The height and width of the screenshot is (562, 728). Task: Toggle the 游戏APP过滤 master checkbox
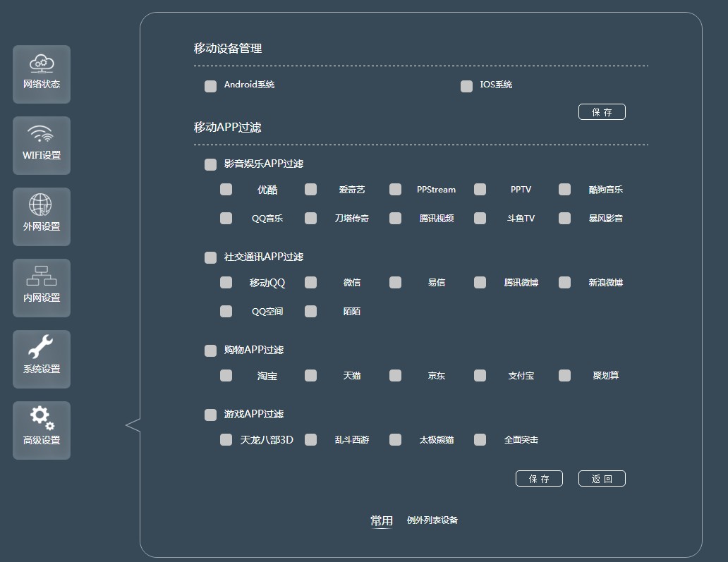[210, 414]
